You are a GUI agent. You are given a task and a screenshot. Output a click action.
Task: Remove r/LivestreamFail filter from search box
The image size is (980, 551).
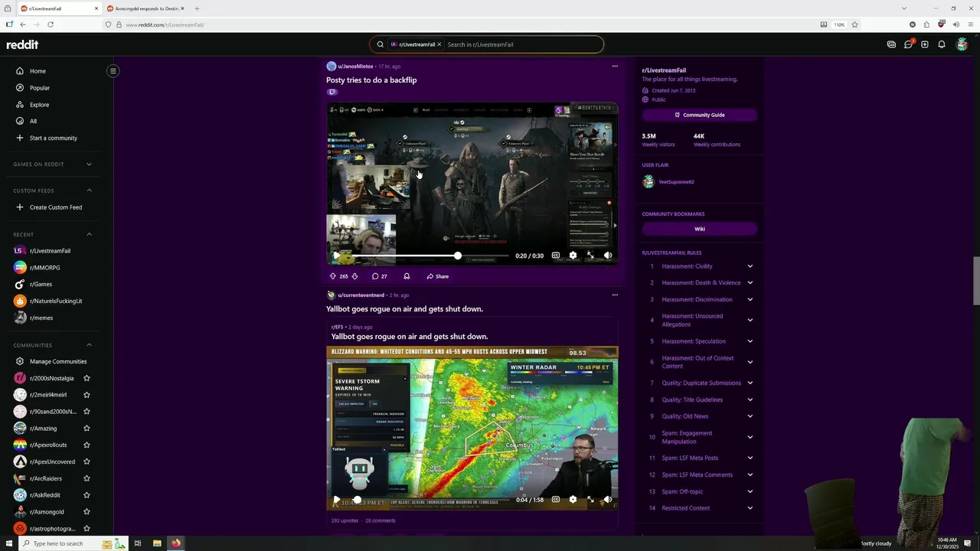click(x=439, y=44)
